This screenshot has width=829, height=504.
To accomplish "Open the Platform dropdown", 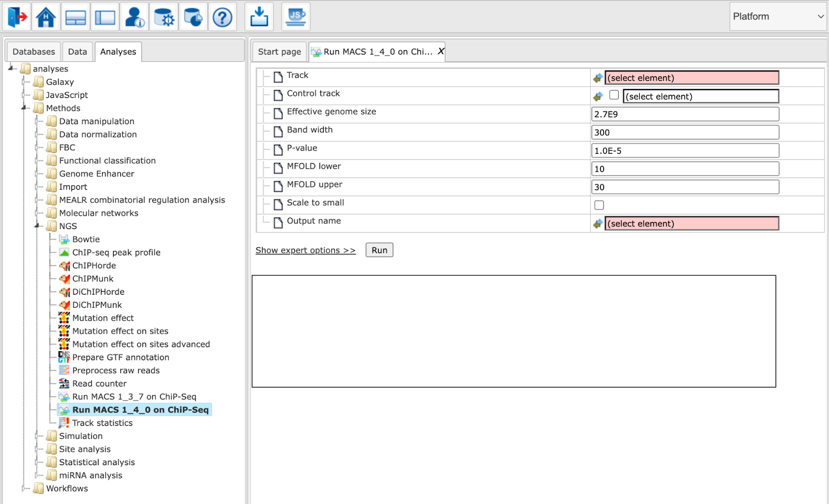I will 778,17.
